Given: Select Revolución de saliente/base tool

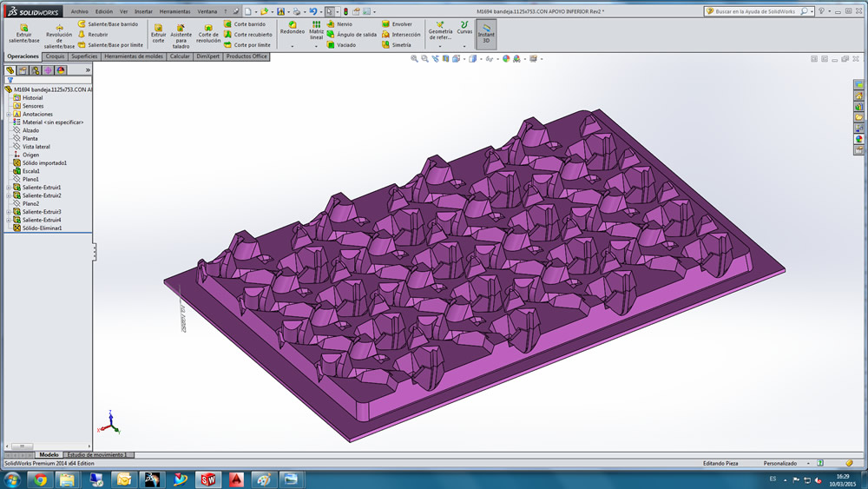Looking at the screenshot, I should 59,36.
